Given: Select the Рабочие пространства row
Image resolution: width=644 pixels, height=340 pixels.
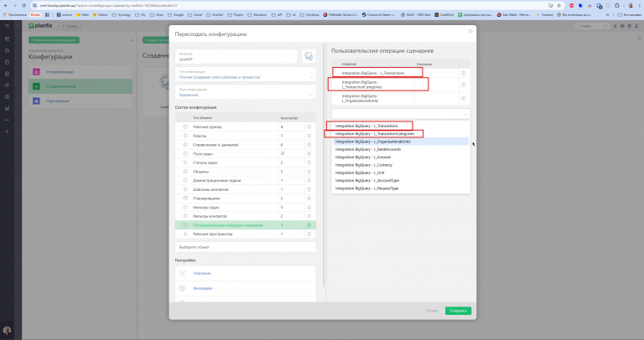Looking at the screenshot, I should click(x=245, y=234).
